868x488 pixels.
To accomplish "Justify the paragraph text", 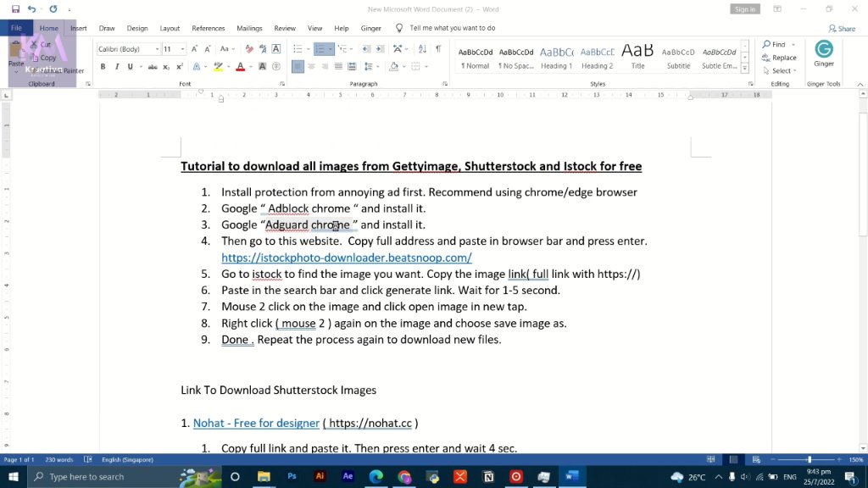I will click(338, 67).
